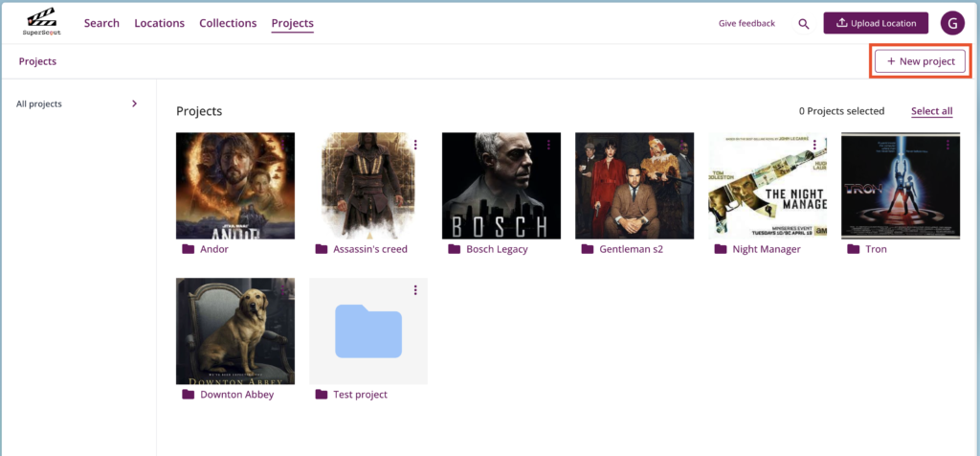Open the G user avatar menu
Screen dimensions: 980x456
click(952, 23)
